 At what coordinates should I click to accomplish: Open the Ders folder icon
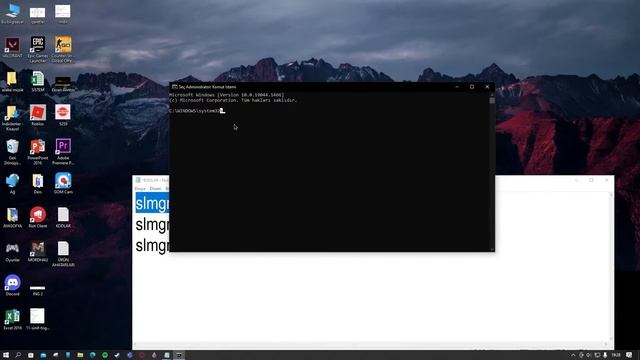[x=38, y=184]
